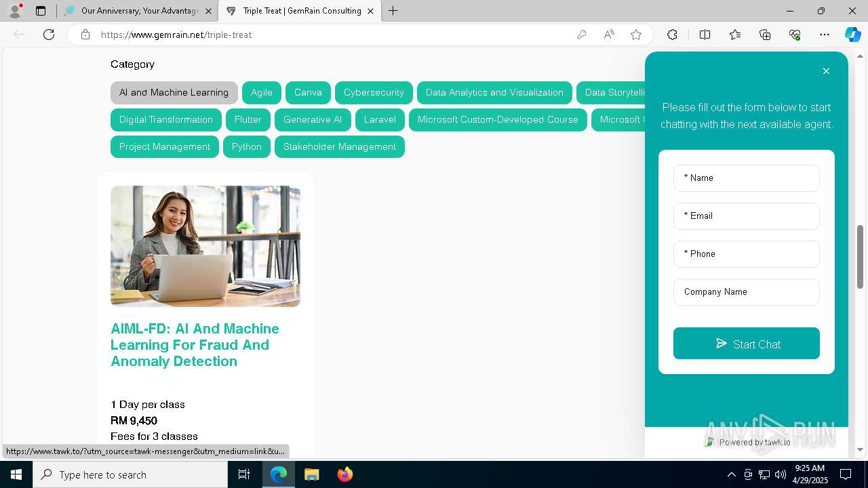Filter by Flutter category
The width and height of the screenshot is (868, 488).
tap(248, 120)
